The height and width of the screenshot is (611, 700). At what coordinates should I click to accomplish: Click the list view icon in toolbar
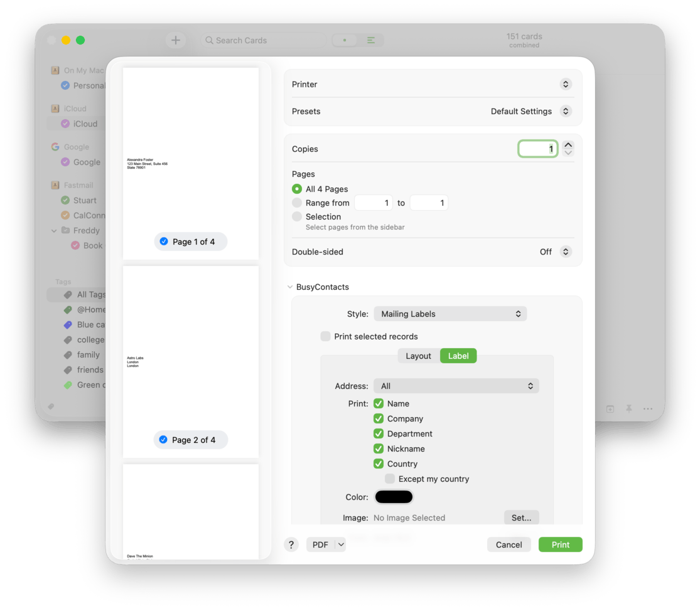tap(371, 40)
